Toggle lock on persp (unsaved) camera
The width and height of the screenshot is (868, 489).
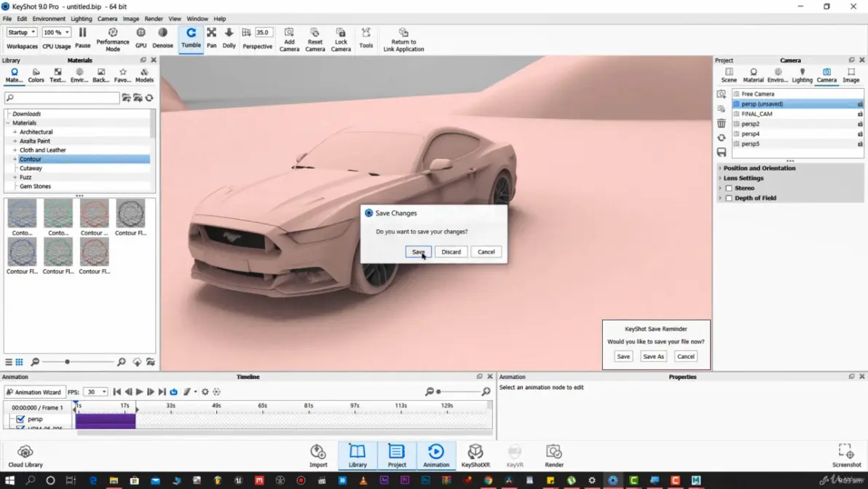click(x=860, y=104)
